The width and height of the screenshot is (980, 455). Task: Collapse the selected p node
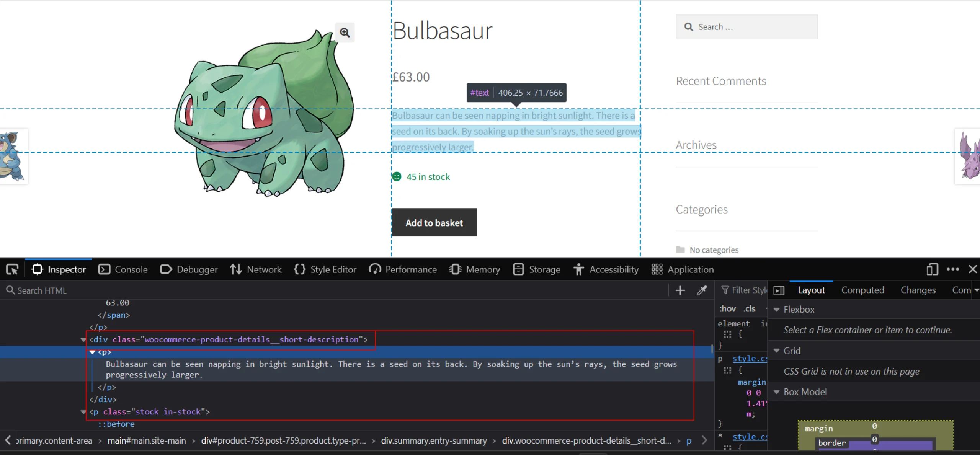tap(92, 352)
